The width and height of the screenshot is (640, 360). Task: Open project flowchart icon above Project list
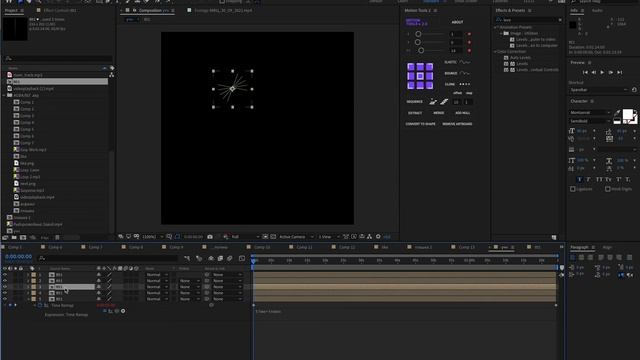coord(111,75)
